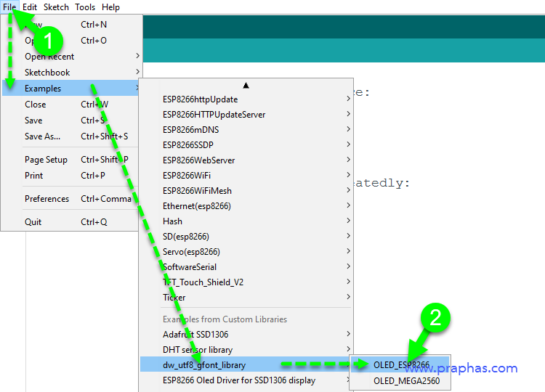545x392 pixels.
Task: Expand the Open Recent submenu
Action: point(72,56)
